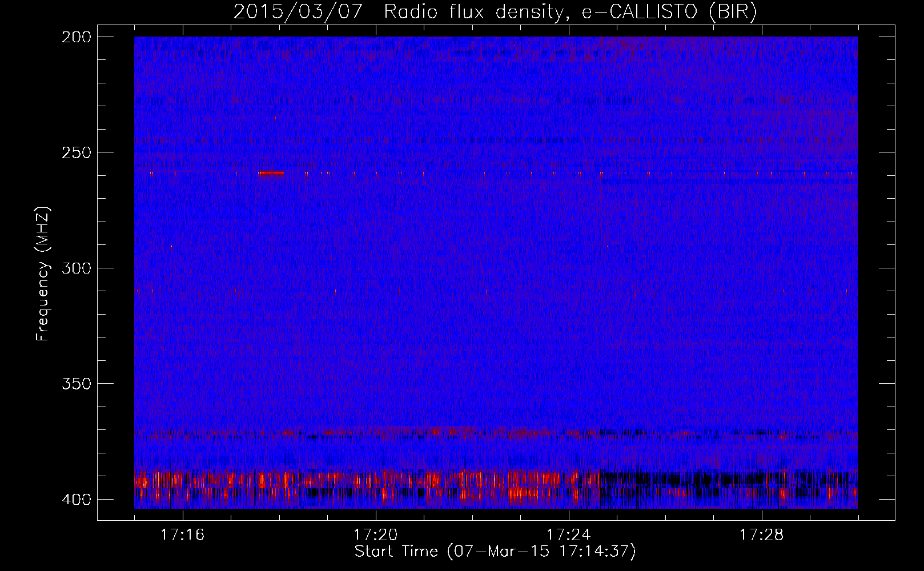Click the 17:24 time tick label
Screen dimensions: 924x571
[568, 535]
